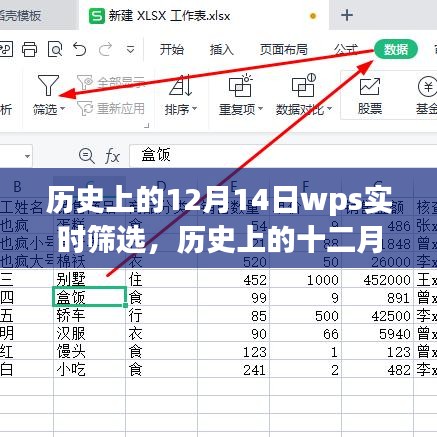Click the print icon
This screenshot has height=437, width=437.
tap(30, 50)
